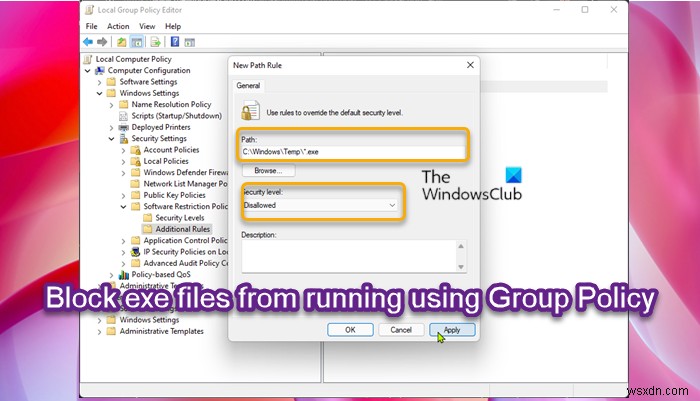700x401 pixels.
Task: Select the Security Levels tree item
Action: [x=179, y=218]
